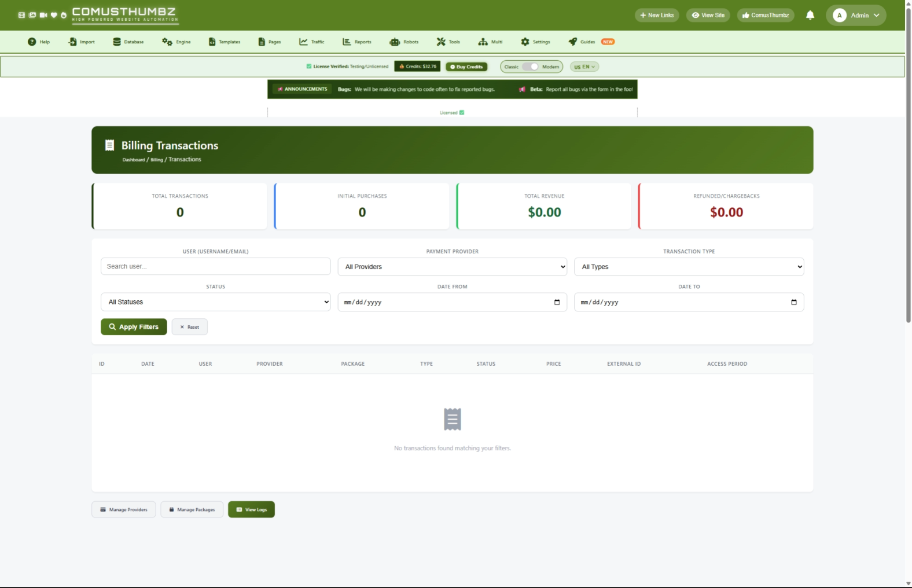Open the Reports menu
This screenshot has width=912, height=588.
(x=356, y=42)
